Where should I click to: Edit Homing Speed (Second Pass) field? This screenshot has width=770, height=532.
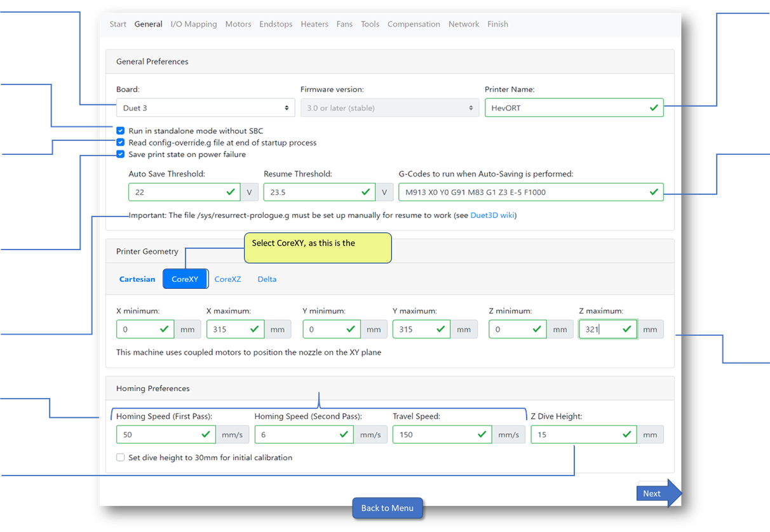(304, 435)
